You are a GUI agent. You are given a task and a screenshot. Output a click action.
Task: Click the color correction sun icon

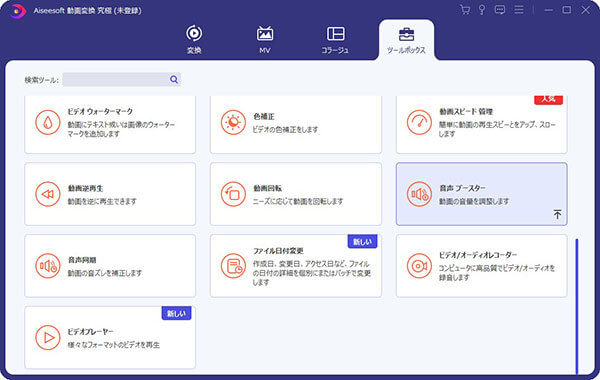click(x=233, y=122)
